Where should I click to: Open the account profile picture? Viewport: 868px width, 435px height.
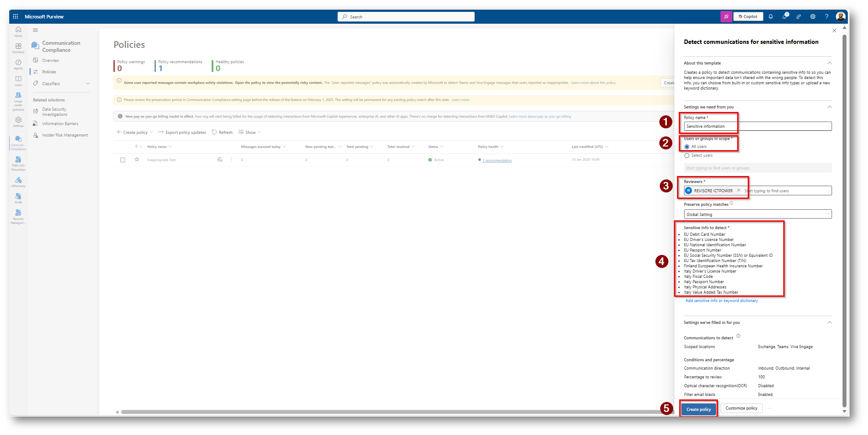841,17
